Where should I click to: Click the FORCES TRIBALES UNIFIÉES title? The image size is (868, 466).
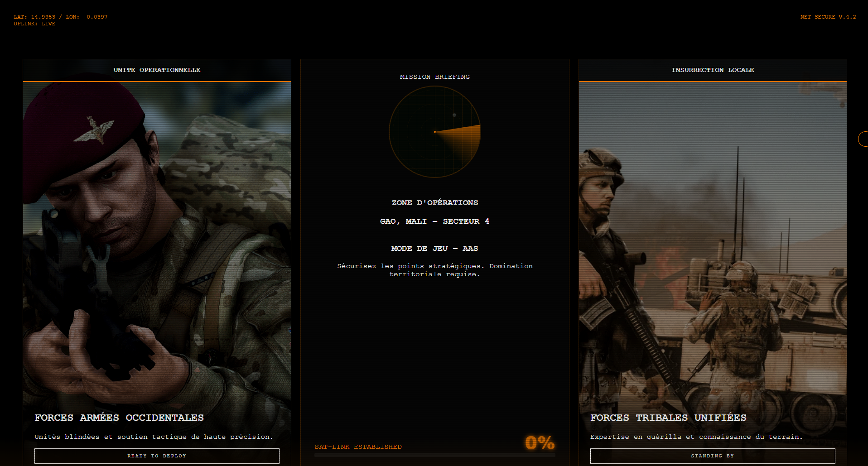pos(668,418)
